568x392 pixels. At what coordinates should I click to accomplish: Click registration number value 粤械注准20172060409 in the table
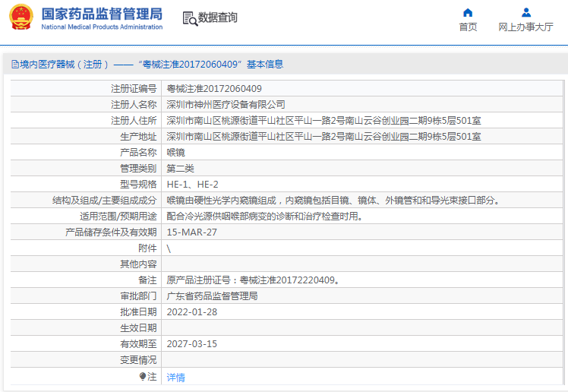(x=214, y=89)
